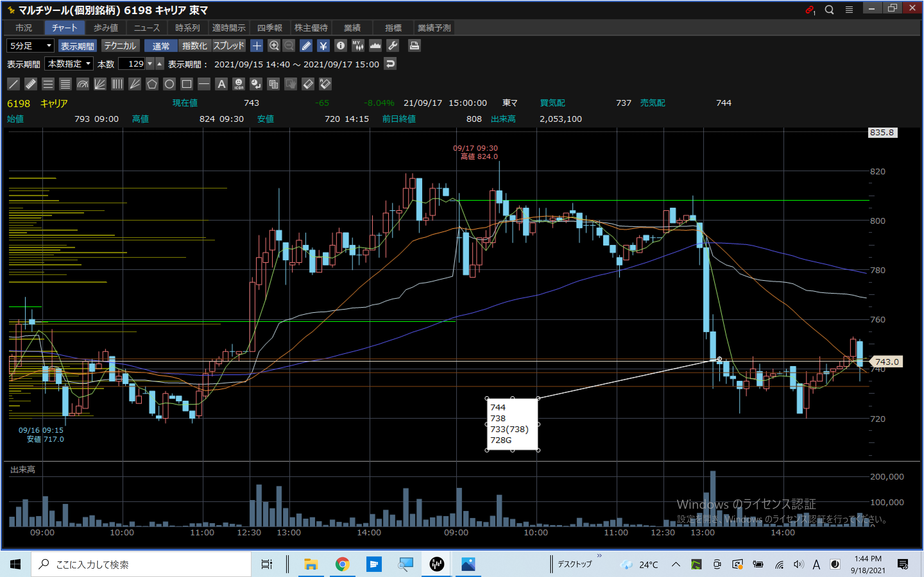Print the chart with printer icon

414,46
